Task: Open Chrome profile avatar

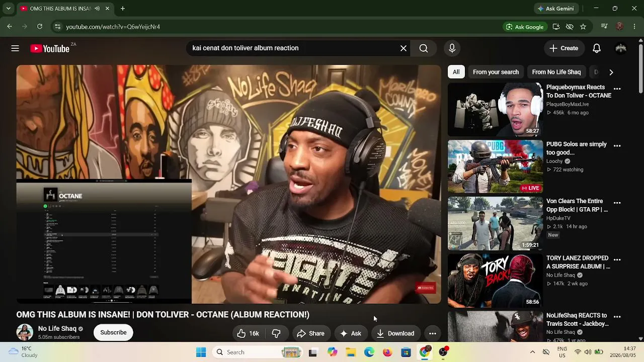Action: 619,27
